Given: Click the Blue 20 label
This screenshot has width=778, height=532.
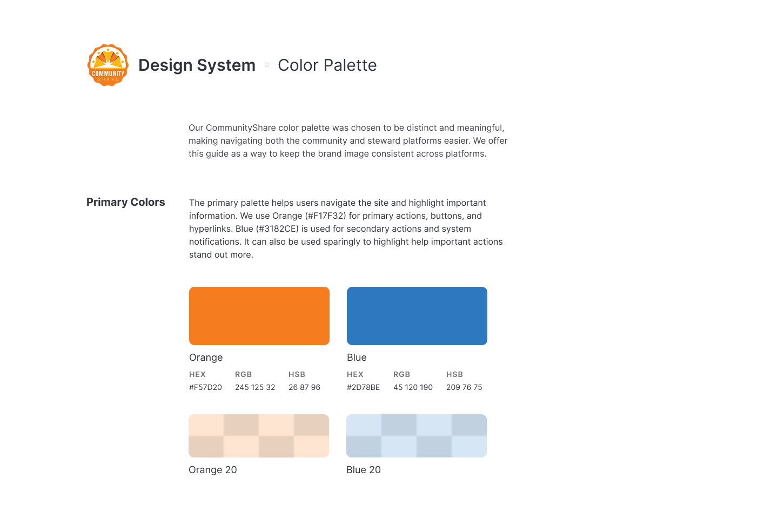Looking at the screenshot, I should (x=364, y=470).
